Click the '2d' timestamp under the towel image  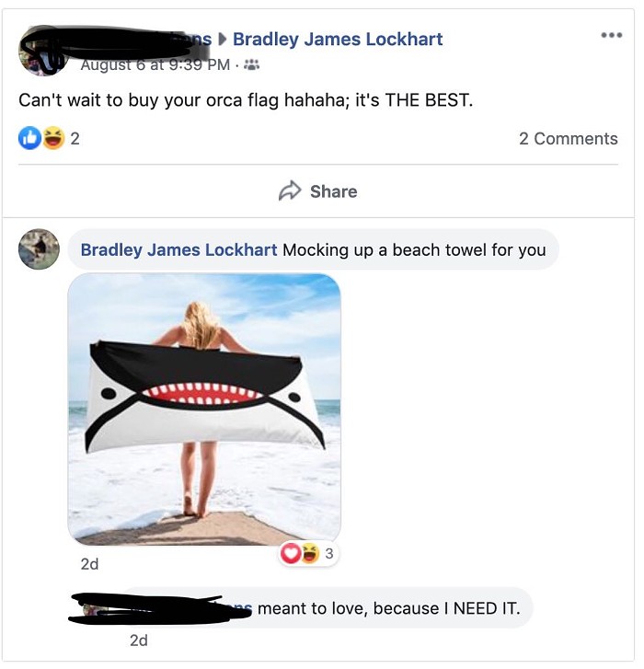89,564
